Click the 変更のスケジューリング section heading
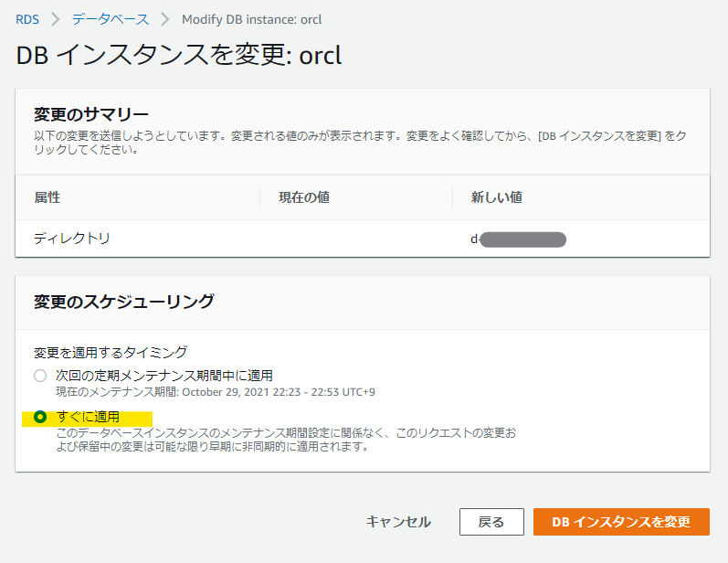Screen dimensions: 728x563 click(124, 301)
